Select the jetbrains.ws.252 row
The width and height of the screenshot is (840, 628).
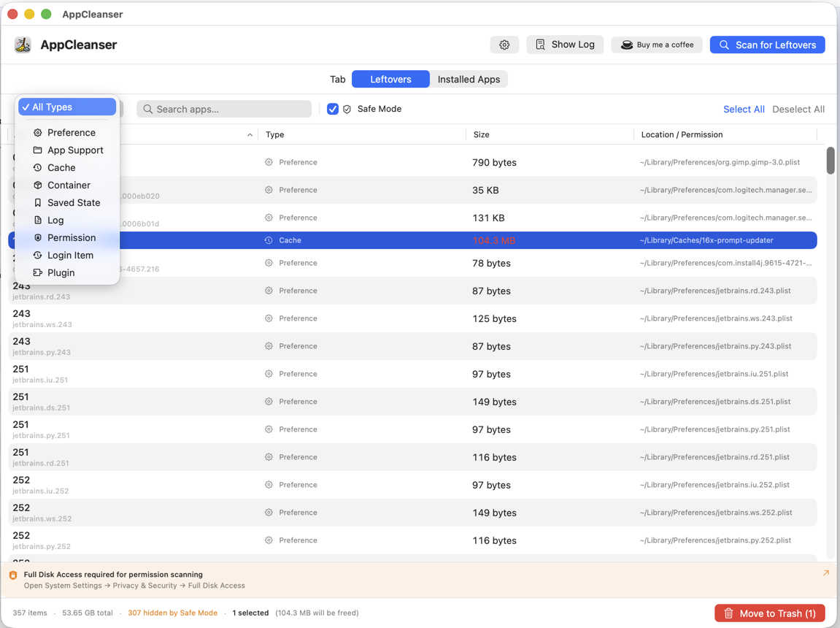pyautogui.click(x=412, y=513)
